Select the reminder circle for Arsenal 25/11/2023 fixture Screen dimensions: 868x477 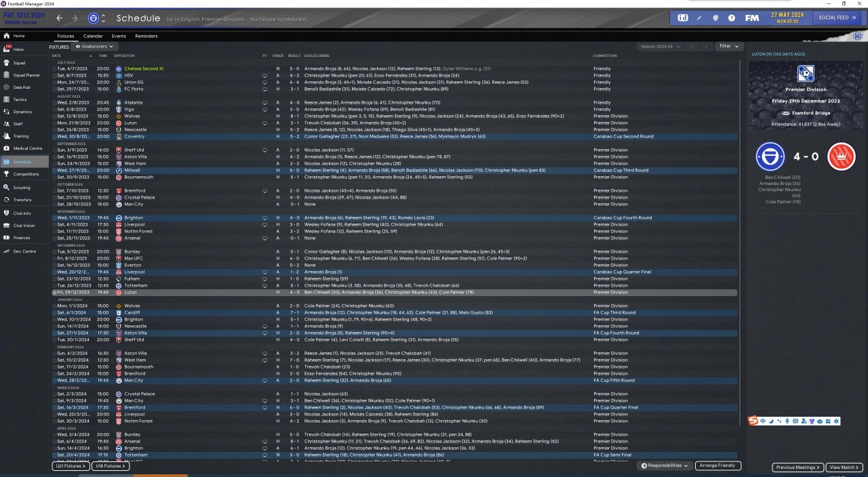click(x=54, y=238)
